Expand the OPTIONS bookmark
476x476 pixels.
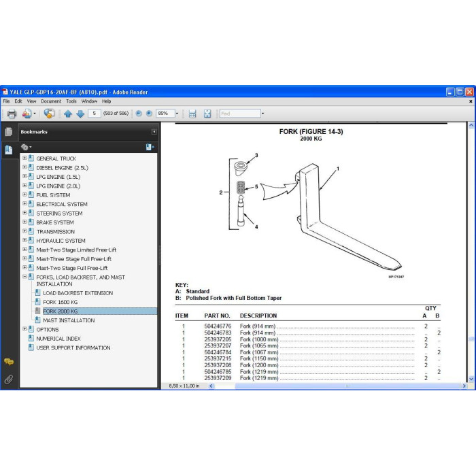[x=24, y=328]
